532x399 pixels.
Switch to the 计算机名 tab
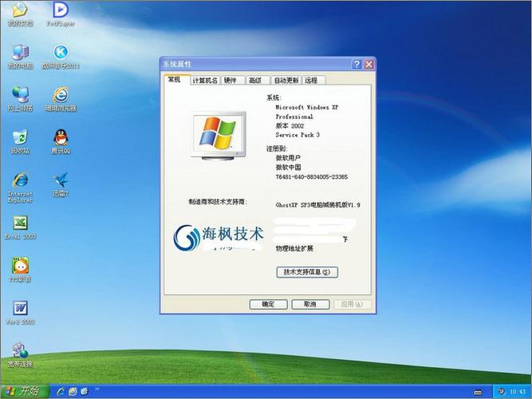205,80
